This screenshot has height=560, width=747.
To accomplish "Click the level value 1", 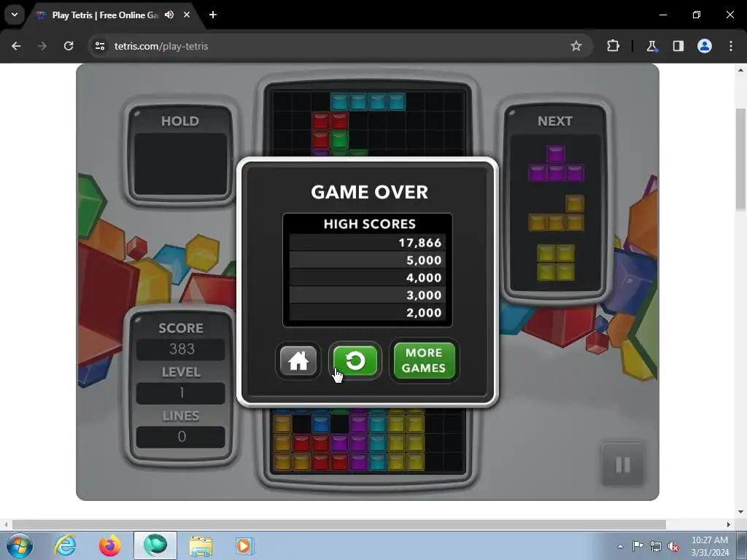I will point(181,393).
